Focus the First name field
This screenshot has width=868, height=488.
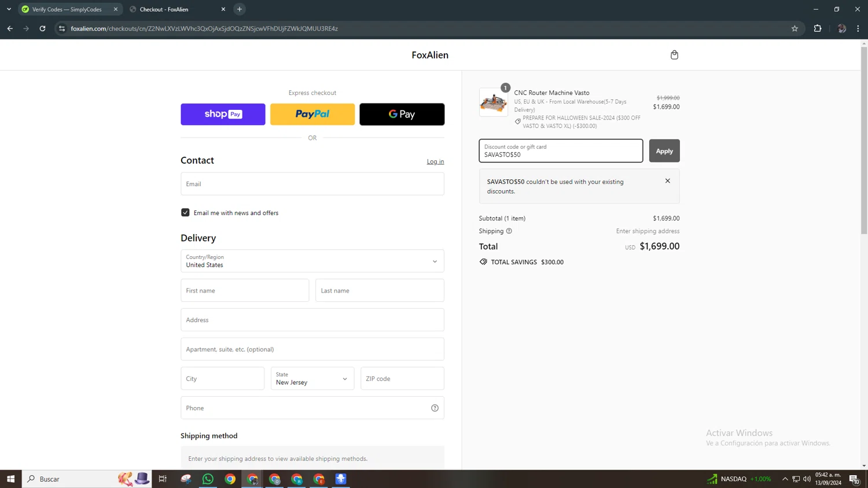(245, 291)
